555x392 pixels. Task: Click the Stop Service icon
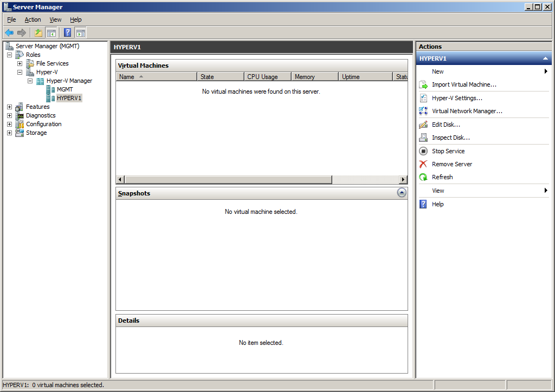(423, 151)
